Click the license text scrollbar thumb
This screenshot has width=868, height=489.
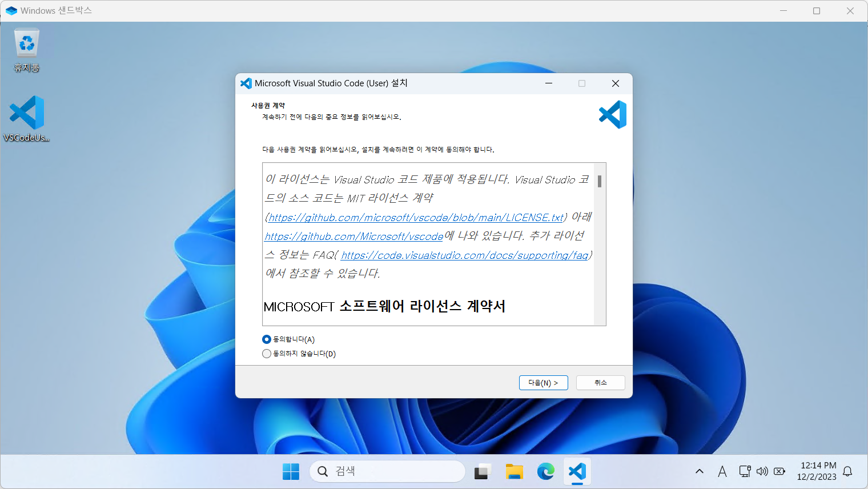coord(599,181)
